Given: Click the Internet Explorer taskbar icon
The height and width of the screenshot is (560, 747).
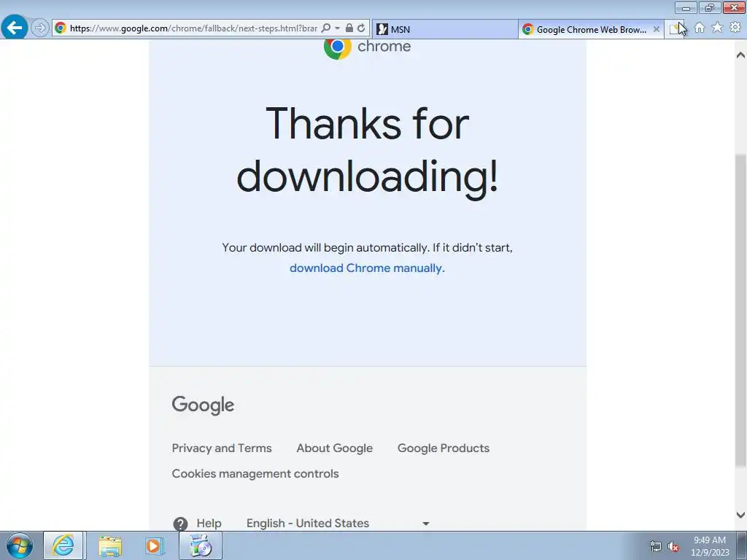Looking at the screenshot, I should 63,545.
